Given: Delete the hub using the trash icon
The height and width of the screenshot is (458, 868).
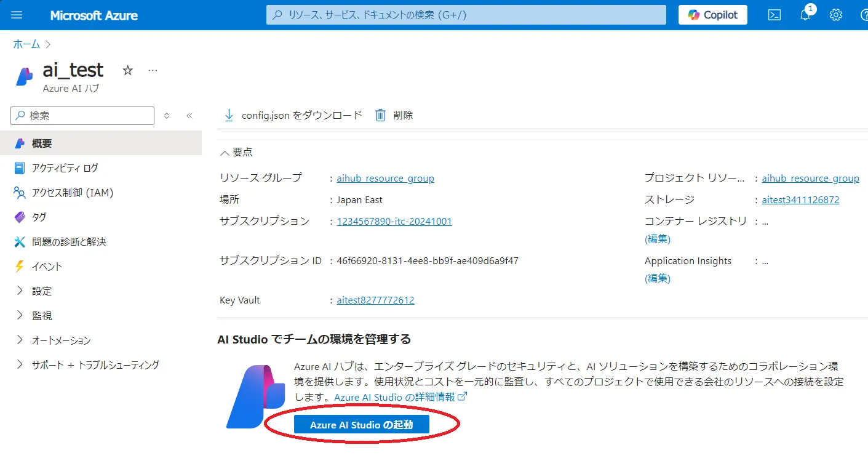Looking at the screenshot, I should point(381,115).
